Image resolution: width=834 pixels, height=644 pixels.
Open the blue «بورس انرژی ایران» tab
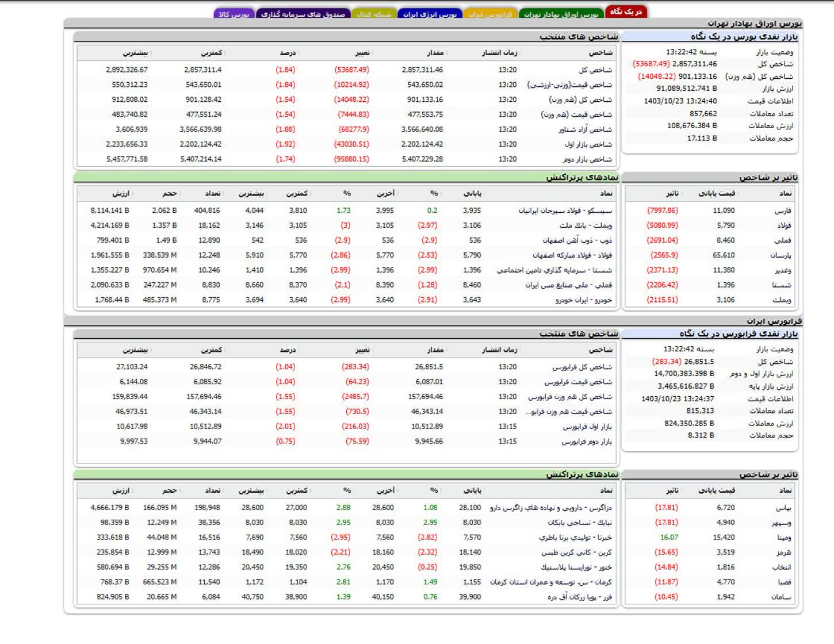point(430,14)
